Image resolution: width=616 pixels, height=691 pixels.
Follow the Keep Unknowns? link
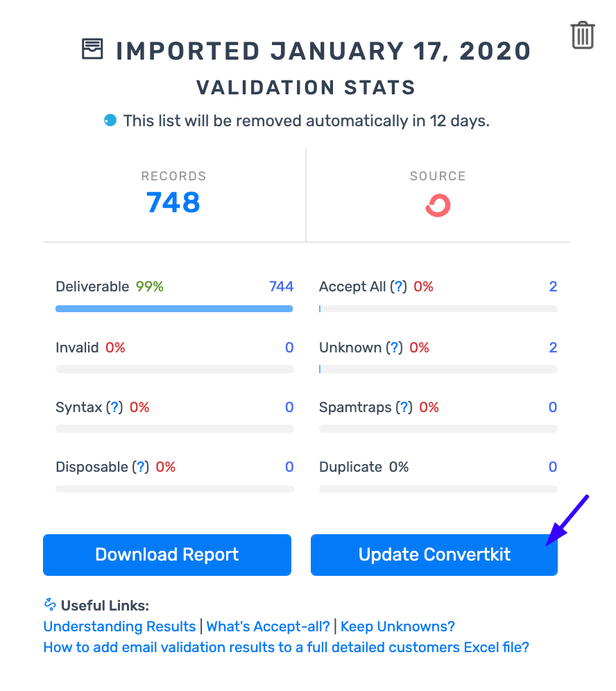coord(397,626)
